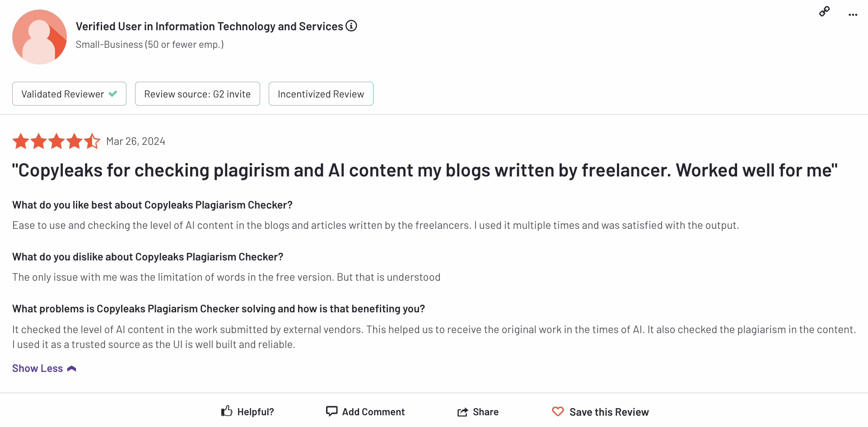Click the Mar 26, 2024 review date
868x427 pixels.
click(x=135, y=141)
